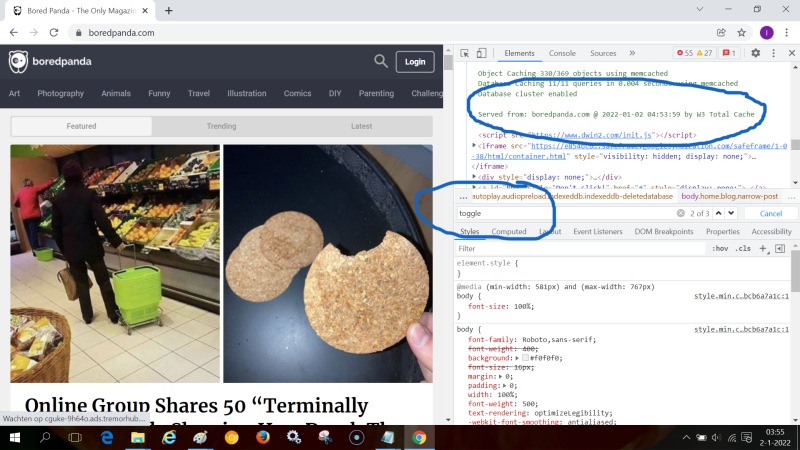
Task: Click the Login button
Action: pyautogui.click(x=415, y=62)
